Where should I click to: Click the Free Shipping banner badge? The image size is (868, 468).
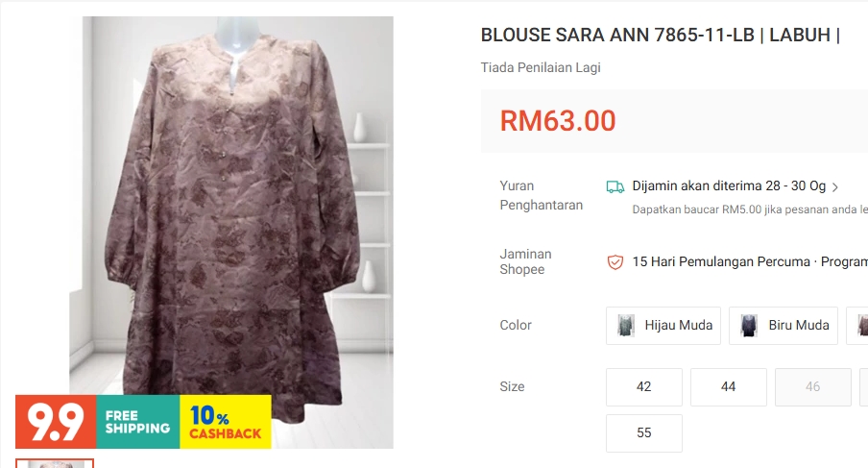(138, 422)
